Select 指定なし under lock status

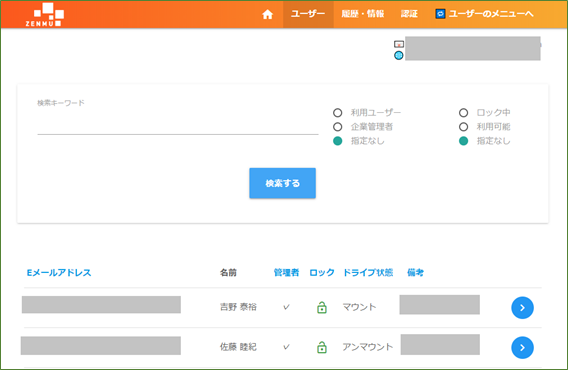(464, 141)
